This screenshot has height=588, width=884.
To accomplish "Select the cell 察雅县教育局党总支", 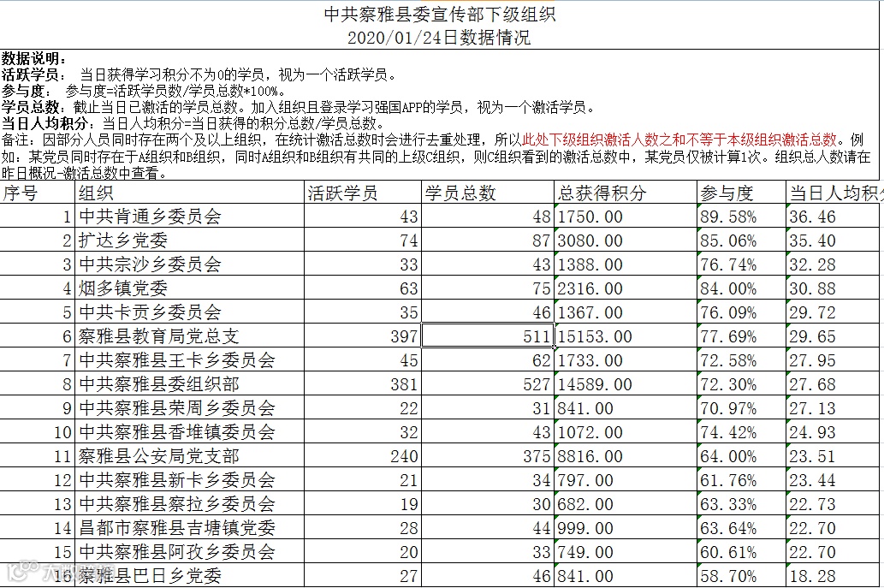I will tap(189, 336).
